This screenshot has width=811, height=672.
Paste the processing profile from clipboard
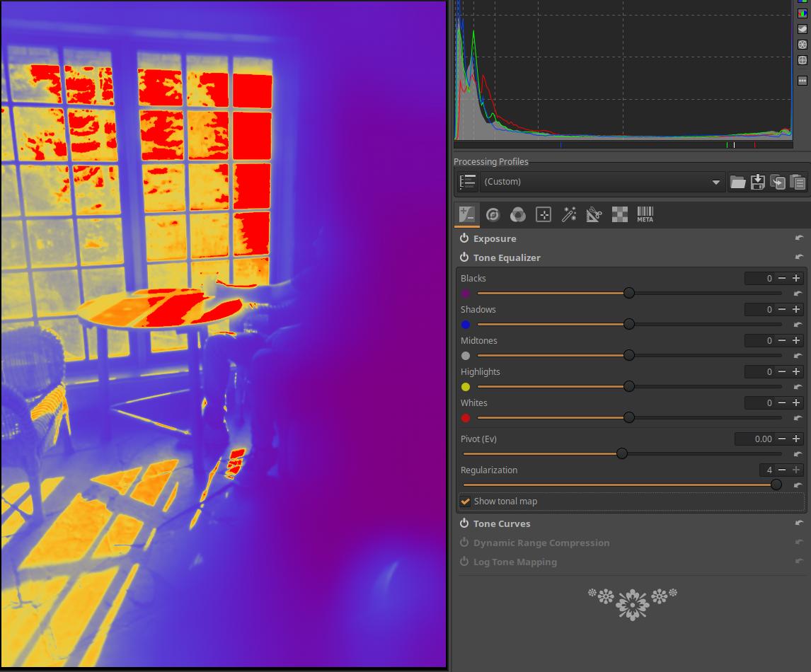pyautogui.click(x=798, y=182)
